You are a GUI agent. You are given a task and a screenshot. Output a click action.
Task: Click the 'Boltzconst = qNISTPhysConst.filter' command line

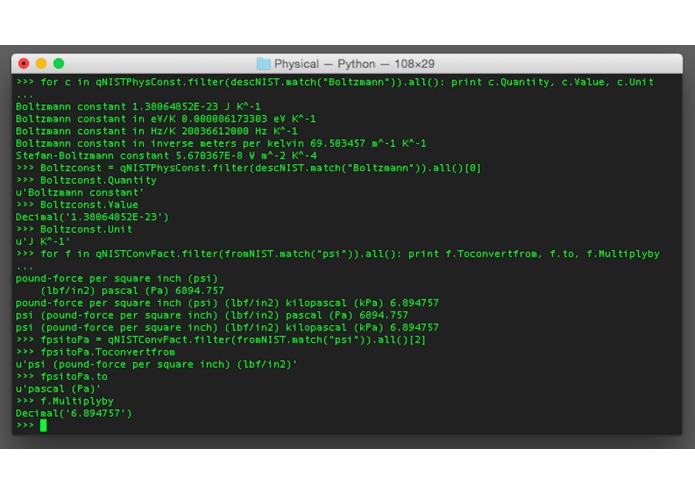pos(248,168)
